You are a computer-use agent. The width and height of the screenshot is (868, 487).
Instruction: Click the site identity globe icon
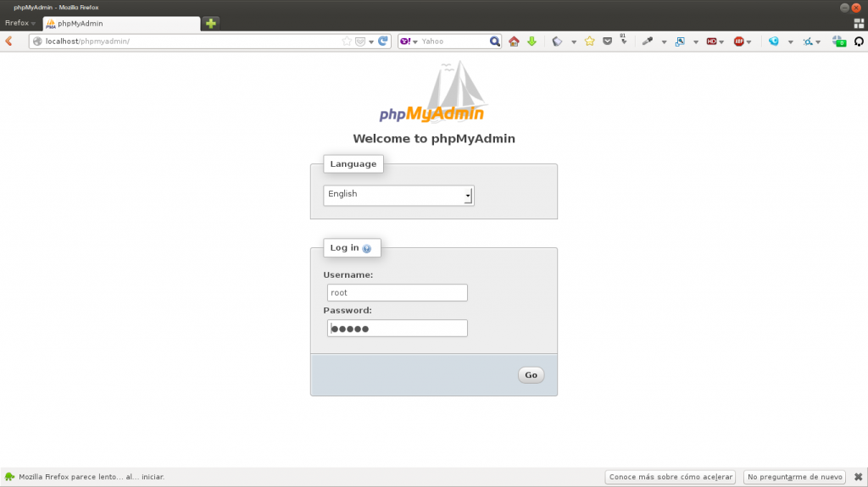(x=37, y=41)
